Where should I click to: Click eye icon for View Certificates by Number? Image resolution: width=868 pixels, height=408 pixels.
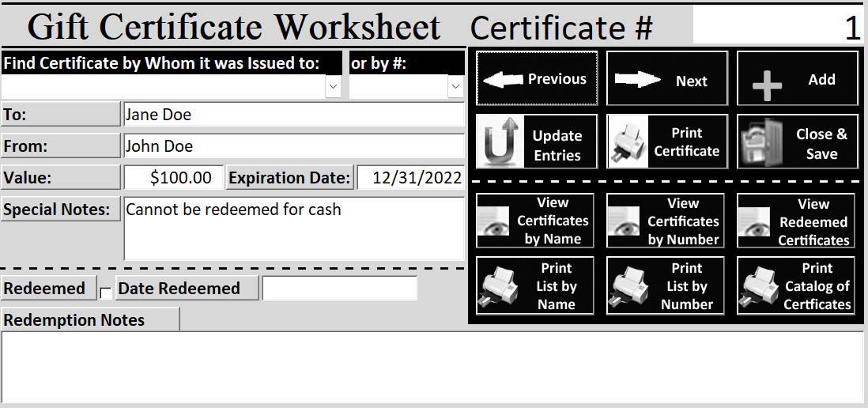[624, 222]
